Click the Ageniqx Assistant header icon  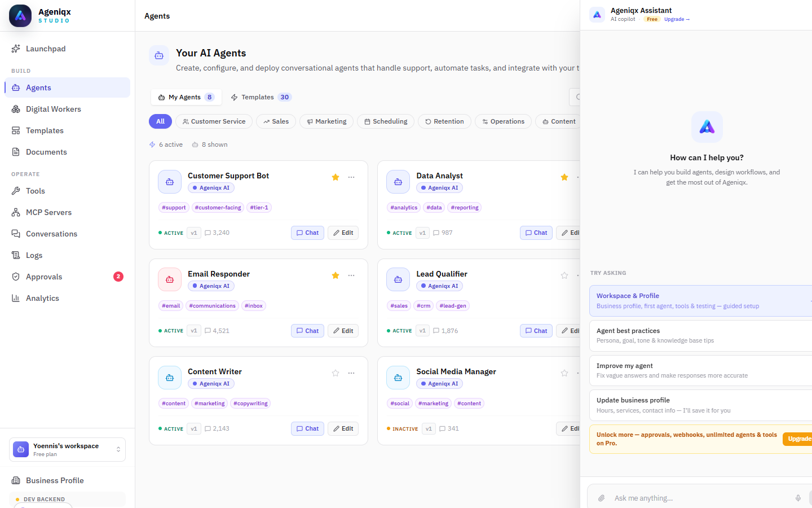click(x=597, y=15)
